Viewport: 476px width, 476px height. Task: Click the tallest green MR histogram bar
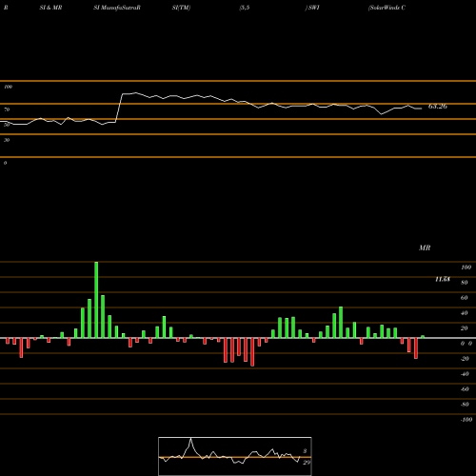coord(96,300)
